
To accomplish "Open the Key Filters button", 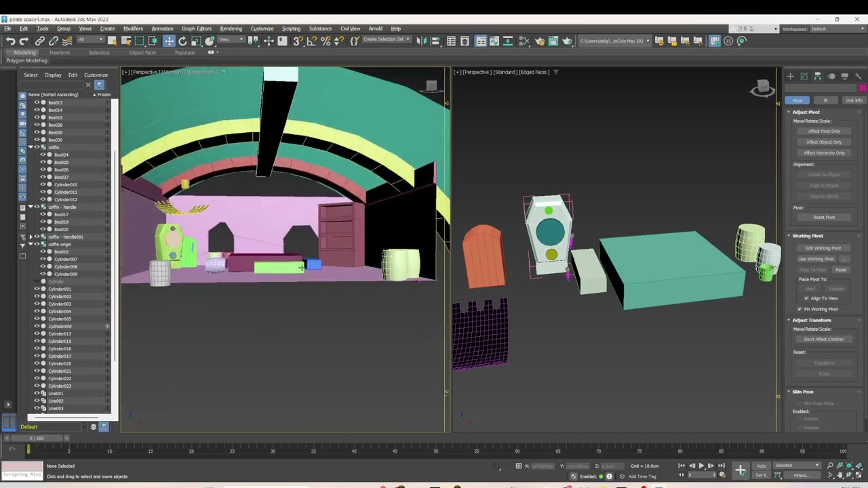I will [802, 475].
